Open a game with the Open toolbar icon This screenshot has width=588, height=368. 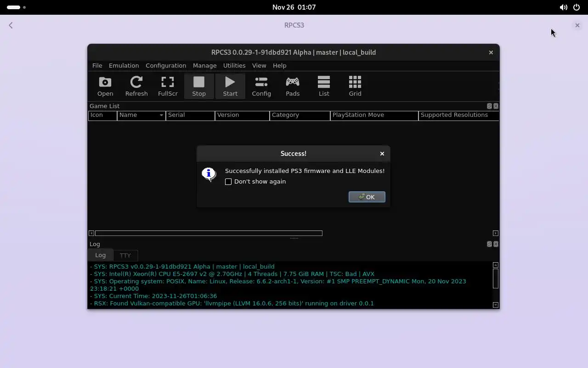point(105,86)
